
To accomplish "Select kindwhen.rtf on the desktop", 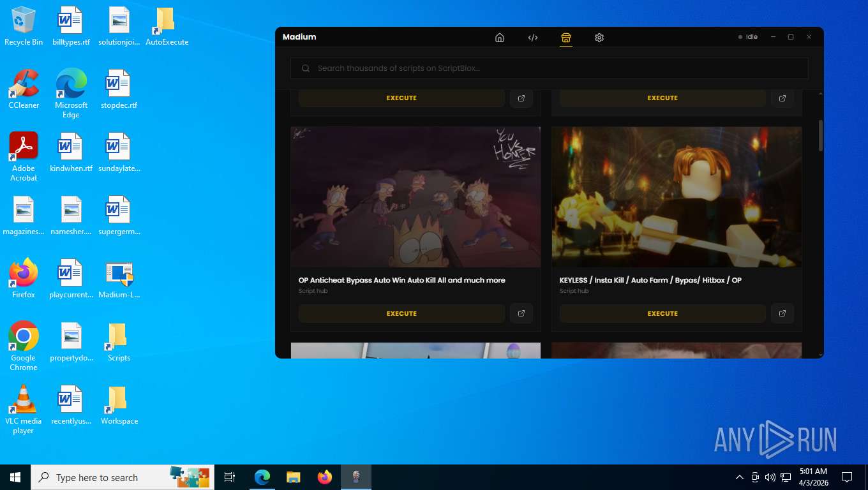I will click(x=71, y=152).
